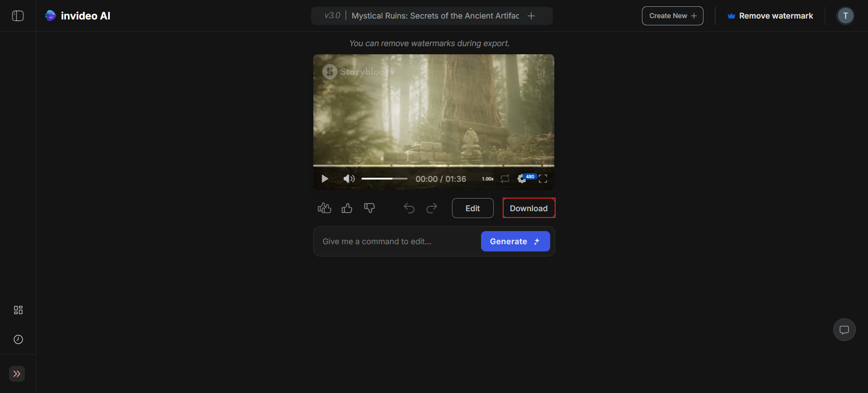Toggle video loop
Viewport: 868px width, 393px height.
tap(505, 179)
